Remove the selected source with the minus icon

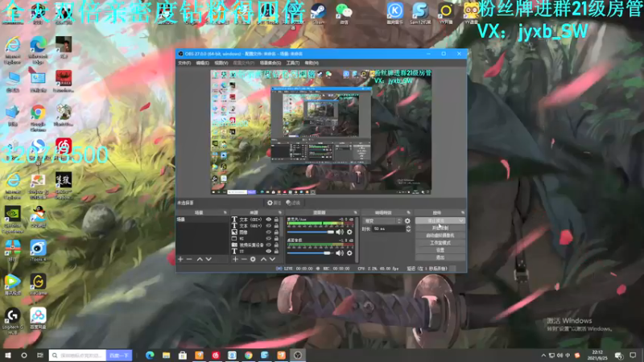pos(244,259)
